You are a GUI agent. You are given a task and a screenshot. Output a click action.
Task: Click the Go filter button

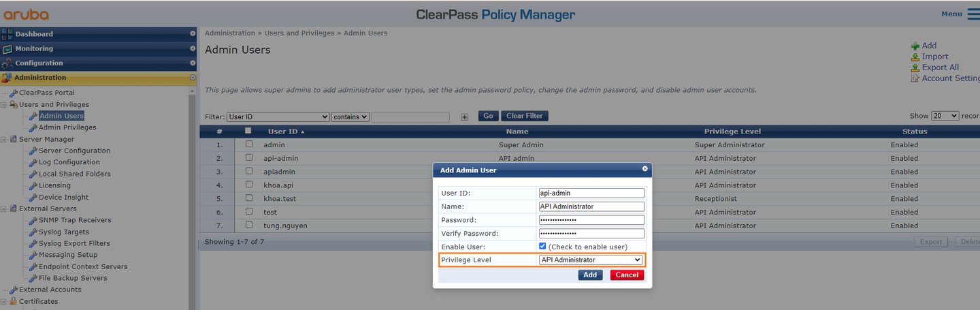click(488, 117)
